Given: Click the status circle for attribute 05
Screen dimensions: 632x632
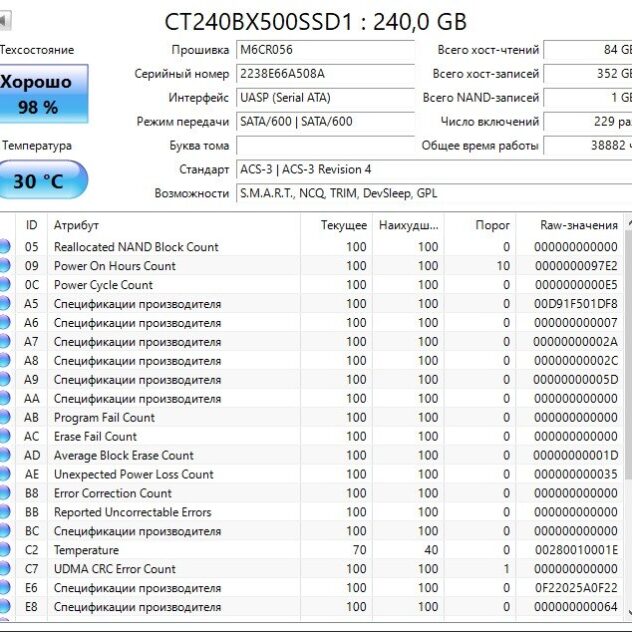Looking at the screenshot, I should tap(4, 246).
